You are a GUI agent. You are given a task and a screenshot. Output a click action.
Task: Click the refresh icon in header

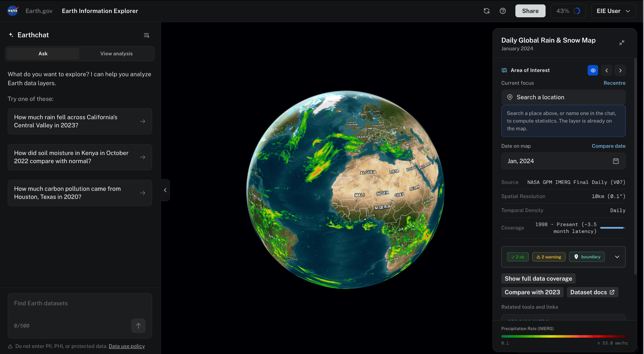pos(486,11)
